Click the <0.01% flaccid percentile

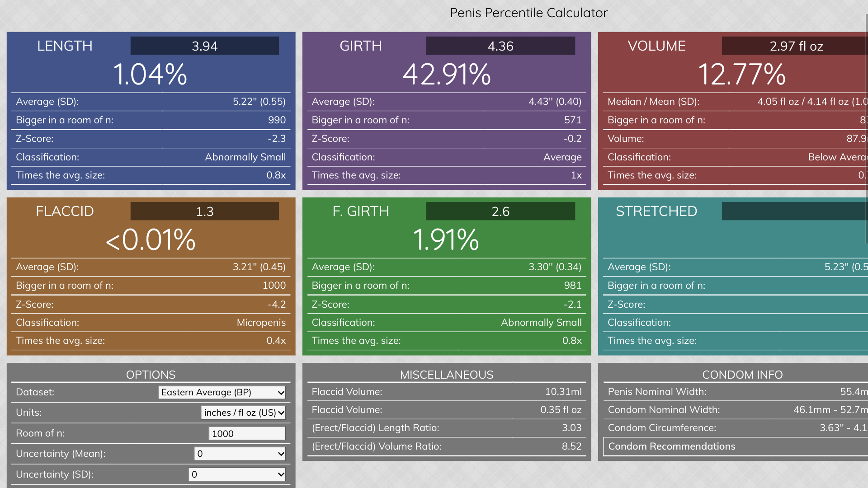[150, 239]
